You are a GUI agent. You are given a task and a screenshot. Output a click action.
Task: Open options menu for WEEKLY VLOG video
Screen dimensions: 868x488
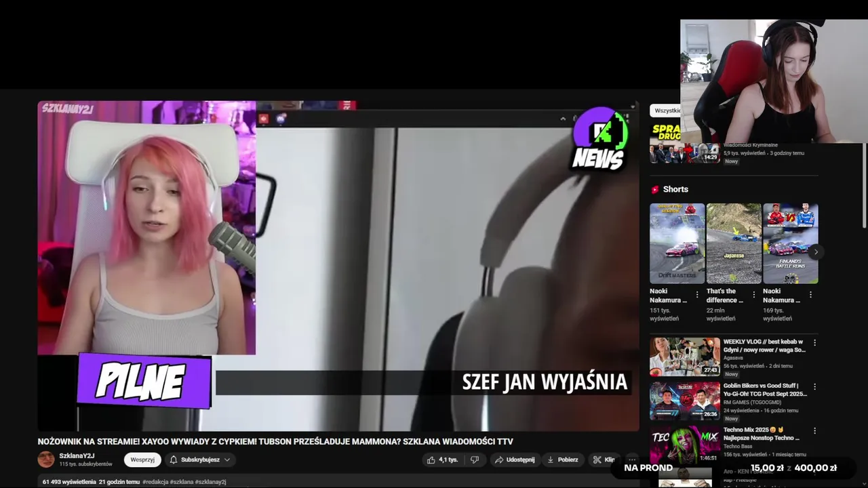pos(814,343)
